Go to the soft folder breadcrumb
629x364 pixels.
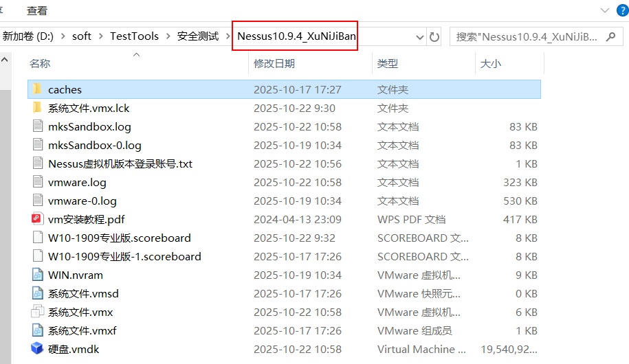pyautogui.click(x=82, y=36)
